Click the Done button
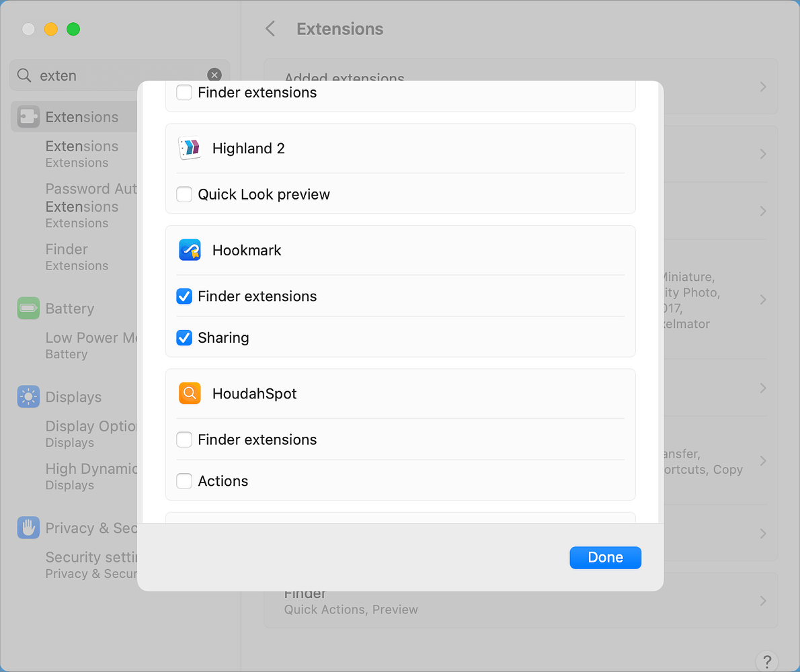The image size is (800, 672). [x=605, y=557]
